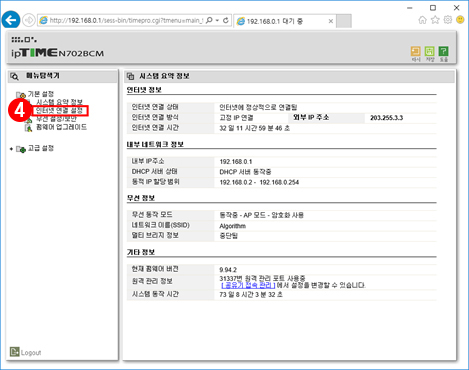
Task: Click the 시스템 동작 시간 label
Action: [x=155, y=294]
